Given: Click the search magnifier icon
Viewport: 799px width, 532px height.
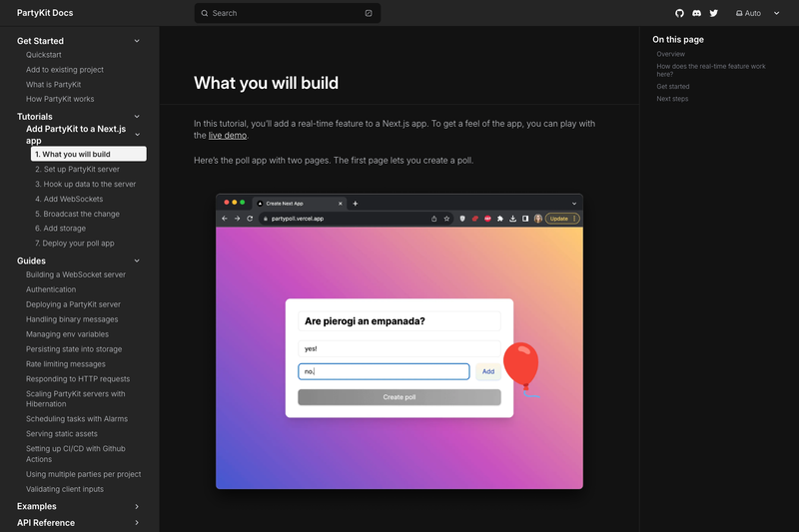Looking at the screenshot, I should click(205, 13).
